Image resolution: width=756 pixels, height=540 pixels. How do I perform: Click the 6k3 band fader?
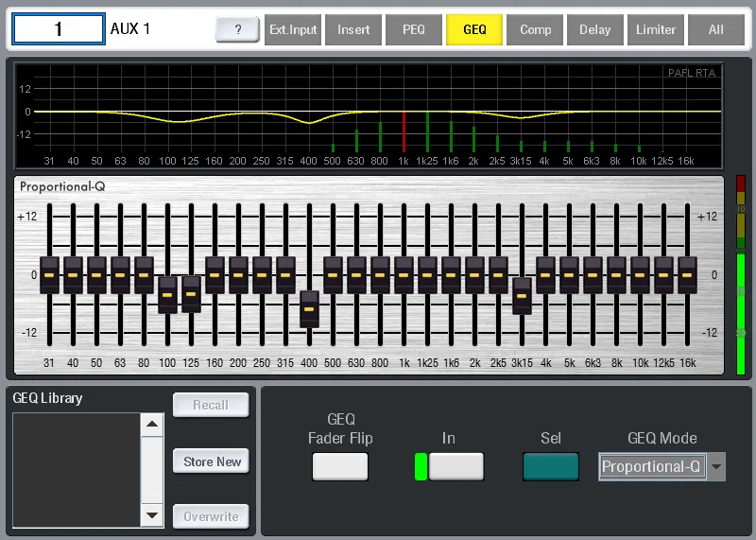(x=593, y=275)
